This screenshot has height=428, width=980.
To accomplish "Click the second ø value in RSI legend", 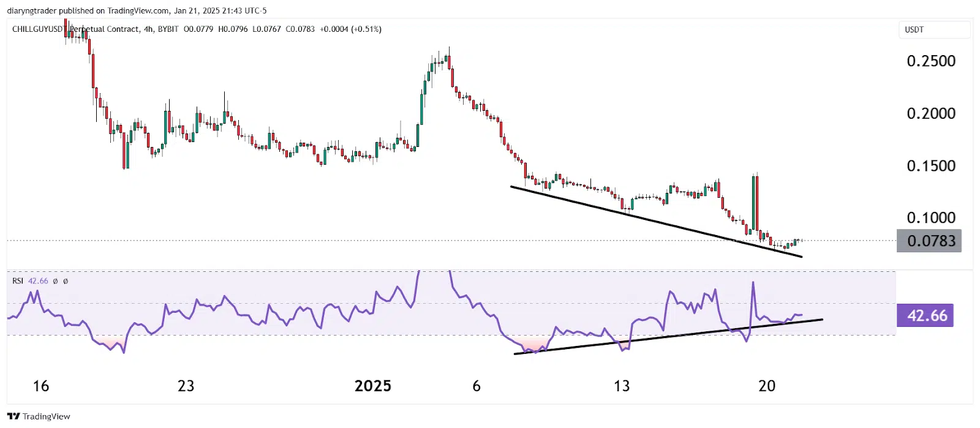I will [x=66, y=281].
